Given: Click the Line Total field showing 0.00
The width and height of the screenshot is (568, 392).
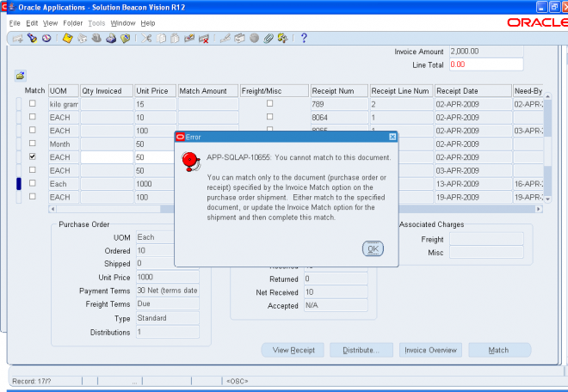Looking at the screenshot, I should point(486,64).
